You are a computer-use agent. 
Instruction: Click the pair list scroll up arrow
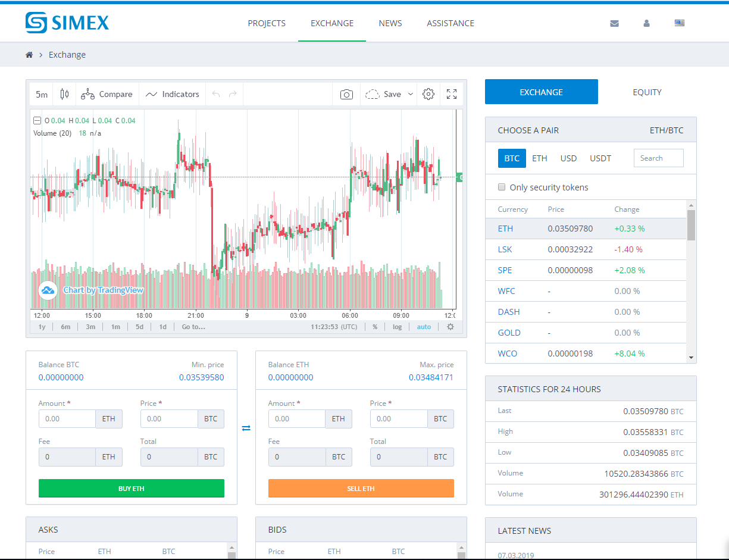click(691, 205)
